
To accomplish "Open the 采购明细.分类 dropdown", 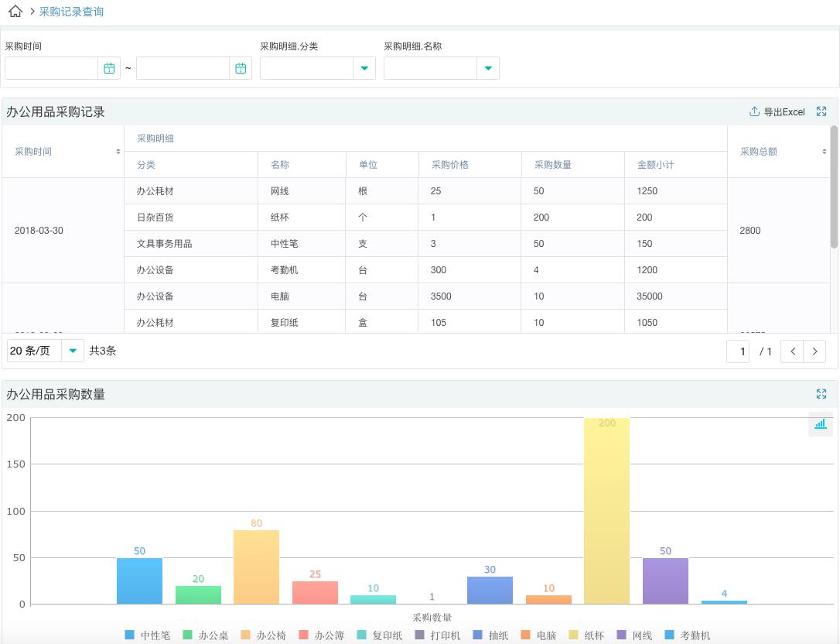I will pos(364,68).
